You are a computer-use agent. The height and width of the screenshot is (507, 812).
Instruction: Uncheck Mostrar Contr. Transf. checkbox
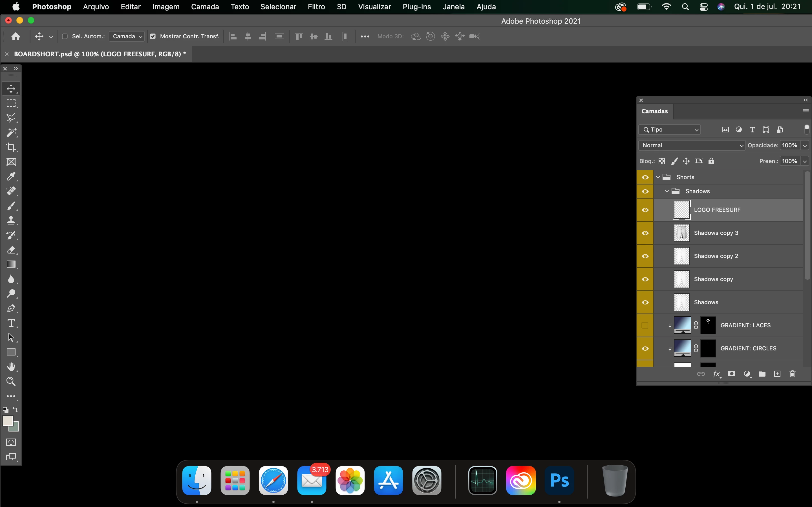tap(153, 36)
